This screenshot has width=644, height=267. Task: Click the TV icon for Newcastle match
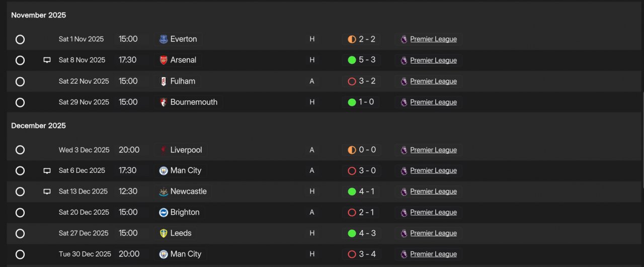pos(47,191)
